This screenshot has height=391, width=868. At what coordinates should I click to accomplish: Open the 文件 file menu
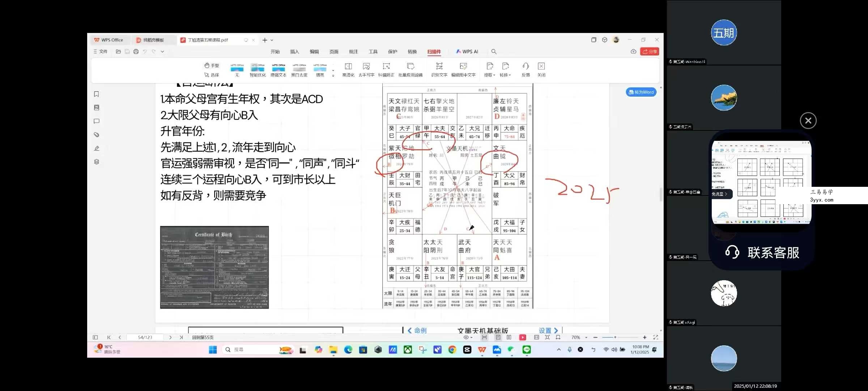tap(101, 51)
